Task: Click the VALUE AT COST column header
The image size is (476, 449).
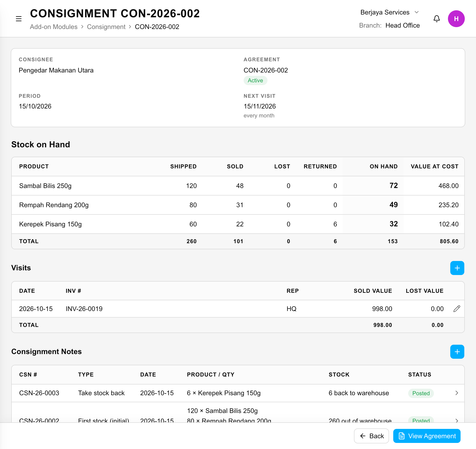Action: (434, 167)
